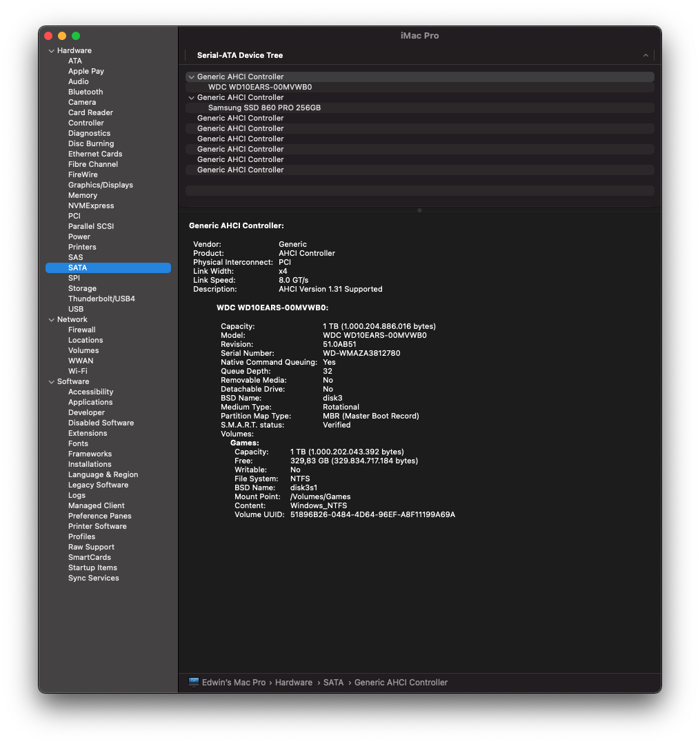Viewport: 700px width, 744px height.
Task: Select WDC WD10EARS-00MVWB0 in device tree
Action: [259, 88]
